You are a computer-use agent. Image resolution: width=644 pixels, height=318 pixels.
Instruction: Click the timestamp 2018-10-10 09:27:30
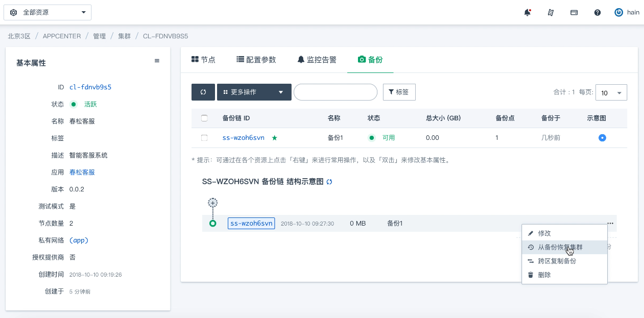click(307, 224)
